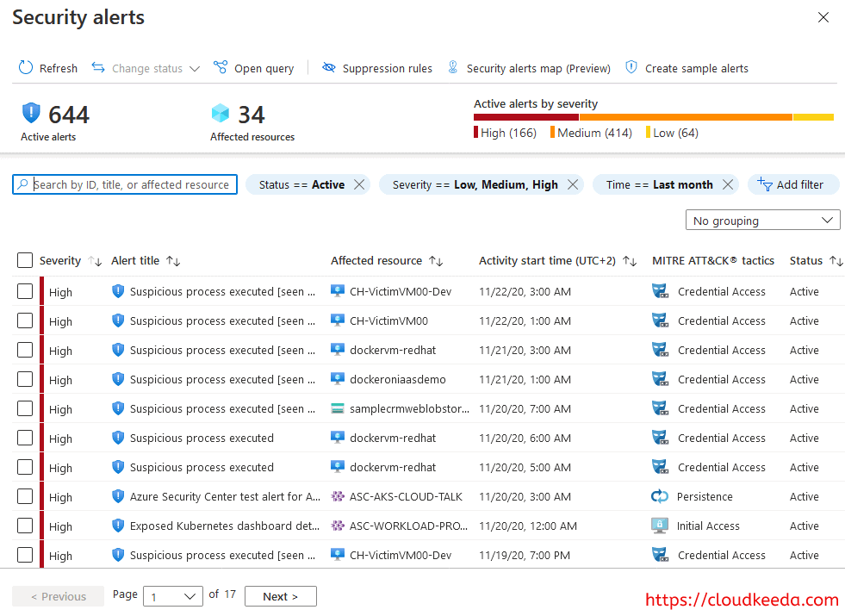Open the Page number dropdown
The image size is (845, 616).
click(x=173, y=596)
